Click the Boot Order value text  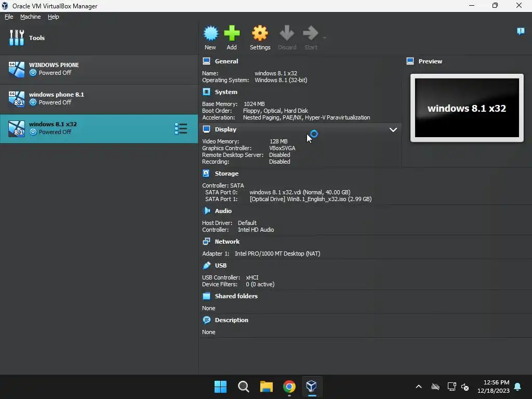click(x=275, y=111)
